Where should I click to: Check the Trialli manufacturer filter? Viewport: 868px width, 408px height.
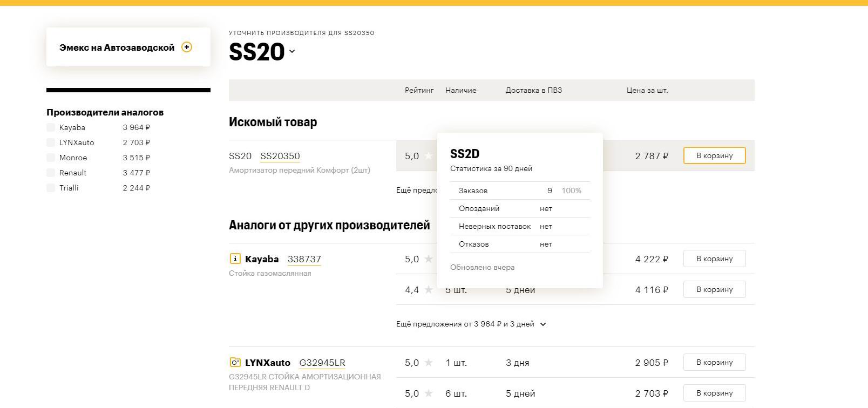pyautogui.click(x=51, y=188)
